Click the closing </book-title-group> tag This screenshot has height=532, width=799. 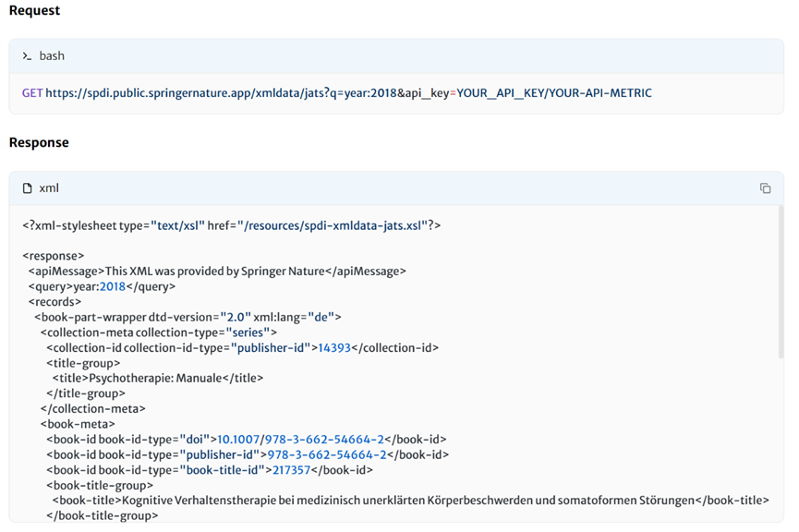click(103, 515)
